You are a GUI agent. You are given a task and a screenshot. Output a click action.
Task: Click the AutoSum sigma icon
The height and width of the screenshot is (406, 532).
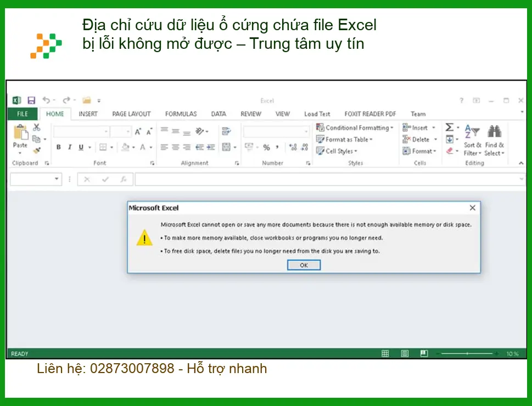coord(449,127)
